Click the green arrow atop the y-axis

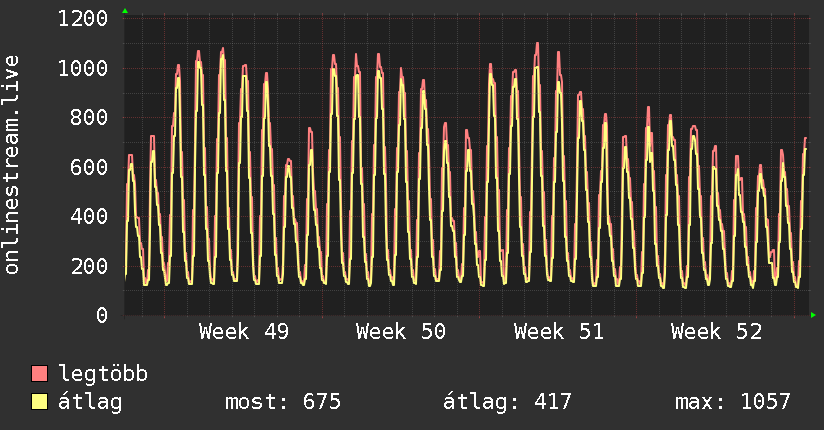coord(125,11)
